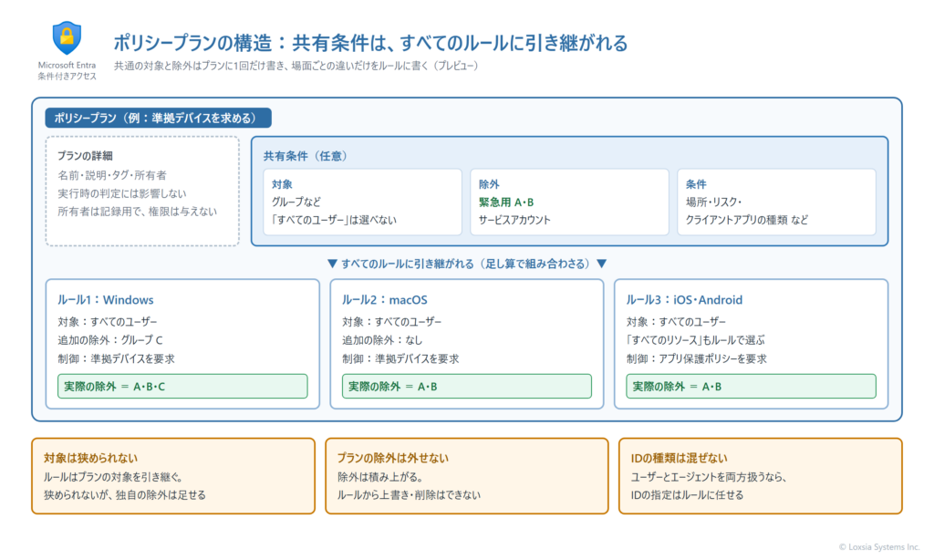The image size is (934, 560).
Task: Click the '共有条件（任意）' heading
Action: (305, 155)
